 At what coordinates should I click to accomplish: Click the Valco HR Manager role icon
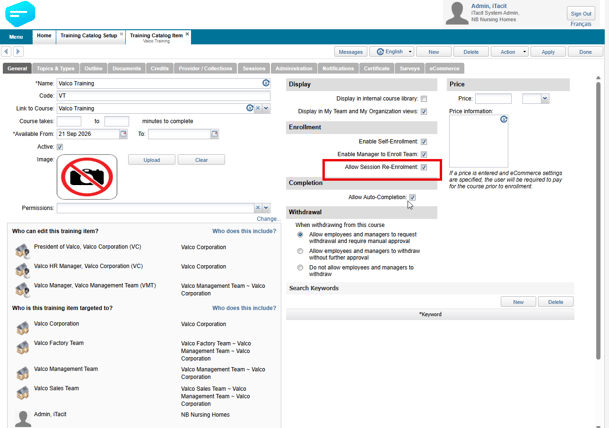23,270
